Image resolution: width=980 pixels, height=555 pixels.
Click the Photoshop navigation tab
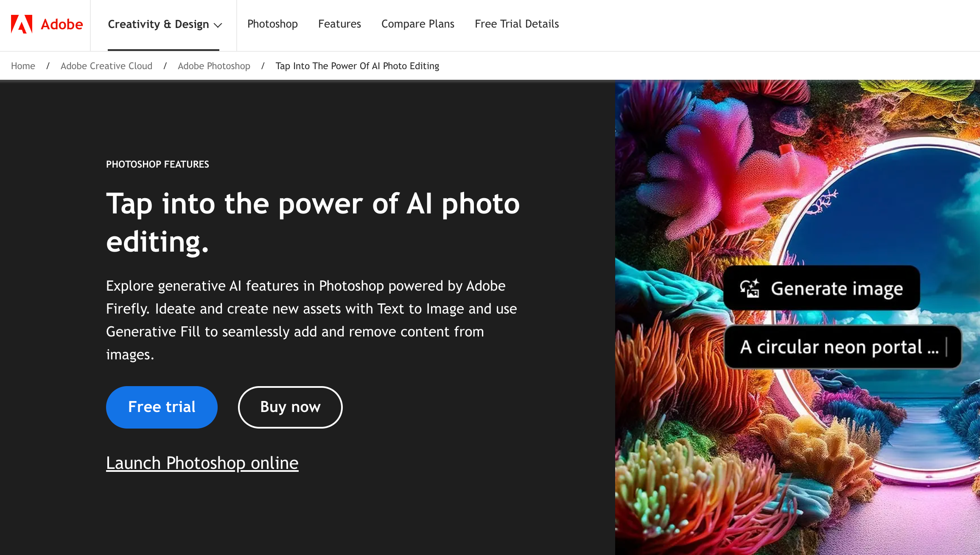click(x=273, y=24)
